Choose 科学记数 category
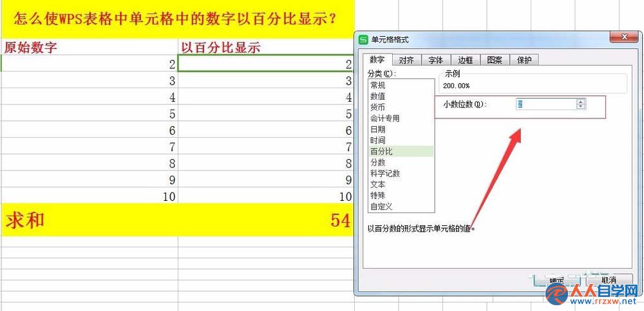This screenshot has width=644, height=311. [x=401, y=174]
